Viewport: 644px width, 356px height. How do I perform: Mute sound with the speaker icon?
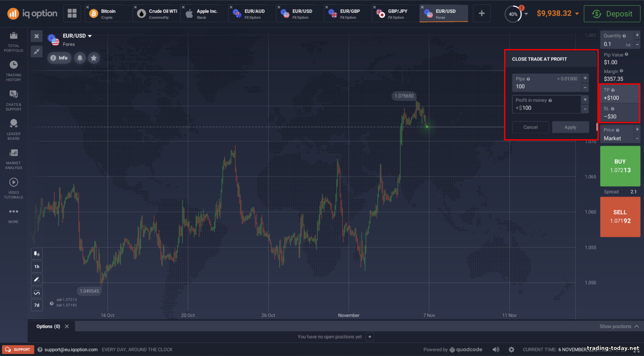496,350
